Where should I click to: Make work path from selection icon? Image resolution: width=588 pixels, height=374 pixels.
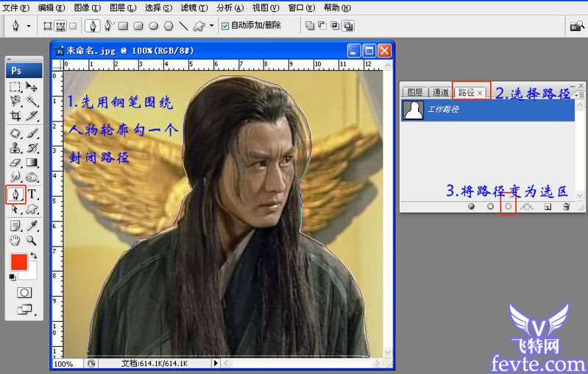coord(527,206)
